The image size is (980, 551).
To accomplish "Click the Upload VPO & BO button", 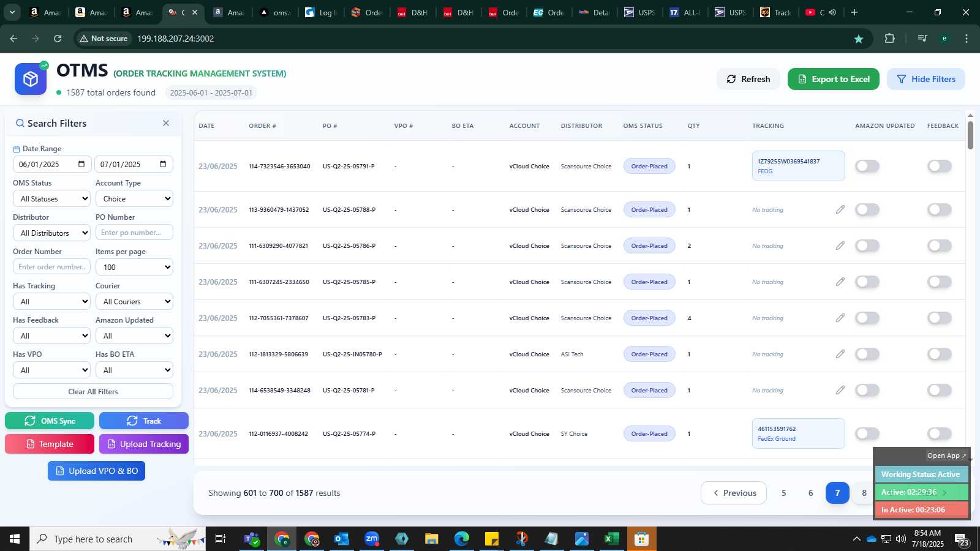I will point(97,471).
